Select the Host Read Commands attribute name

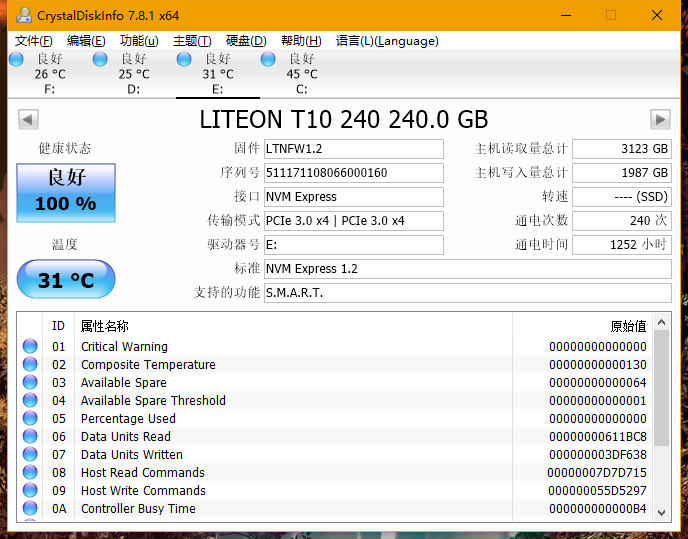point(143,472)
